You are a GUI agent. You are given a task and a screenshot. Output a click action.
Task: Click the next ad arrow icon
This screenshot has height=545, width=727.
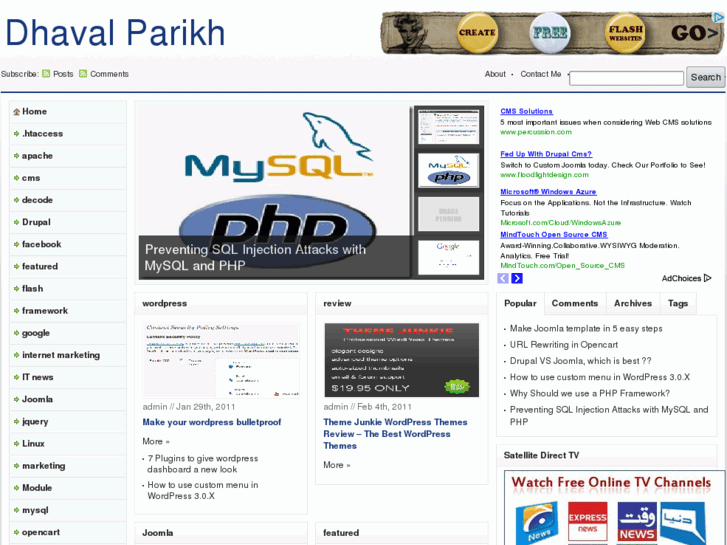pyautogui.click(x=517, y=278)
